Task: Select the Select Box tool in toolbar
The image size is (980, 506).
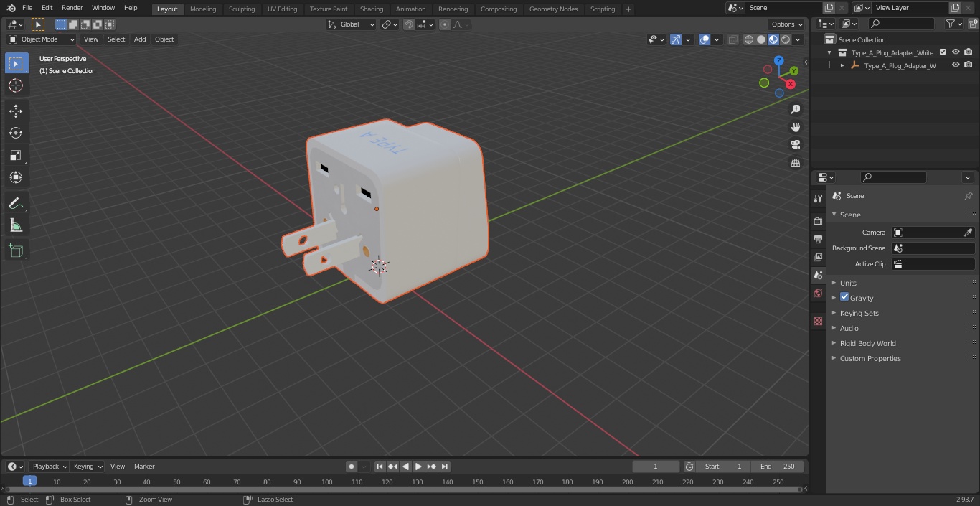Action: pos(16,63)
